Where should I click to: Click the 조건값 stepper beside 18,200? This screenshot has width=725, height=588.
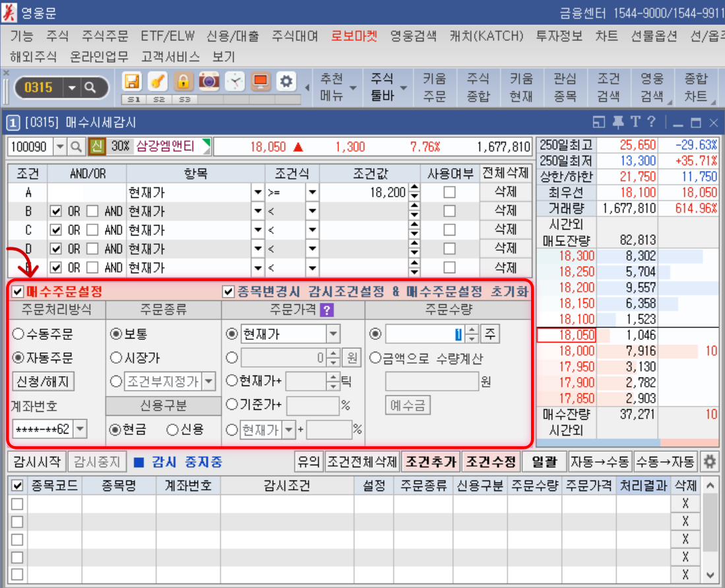pyautogui.click(x=414, y=193)
